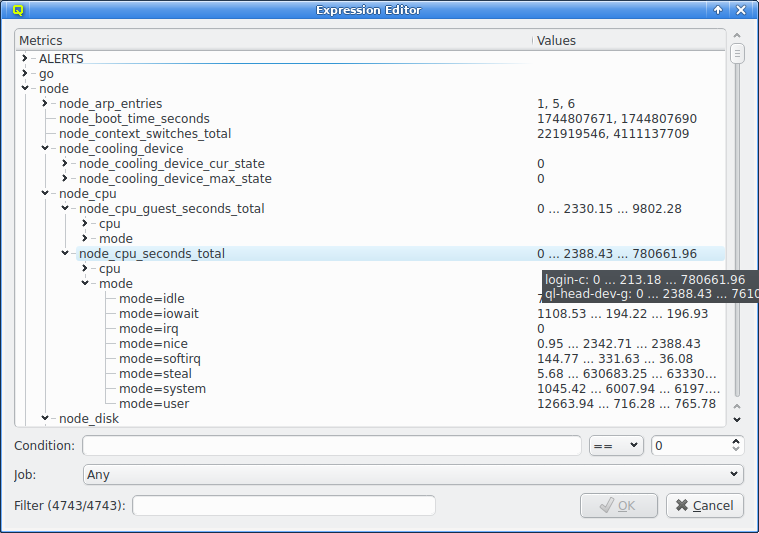The image size is (759, 533).
Task: Expand the go metrics node
Action: [25, 73]
